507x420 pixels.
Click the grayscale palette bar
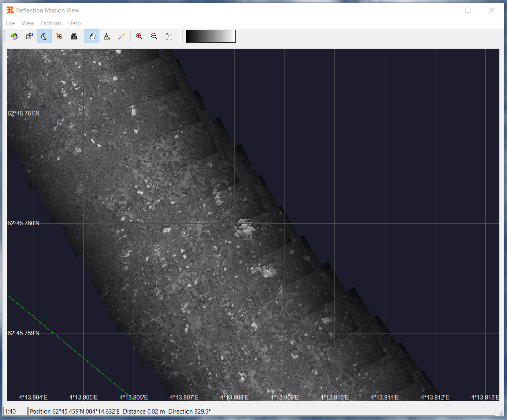(x=210, y=36)
